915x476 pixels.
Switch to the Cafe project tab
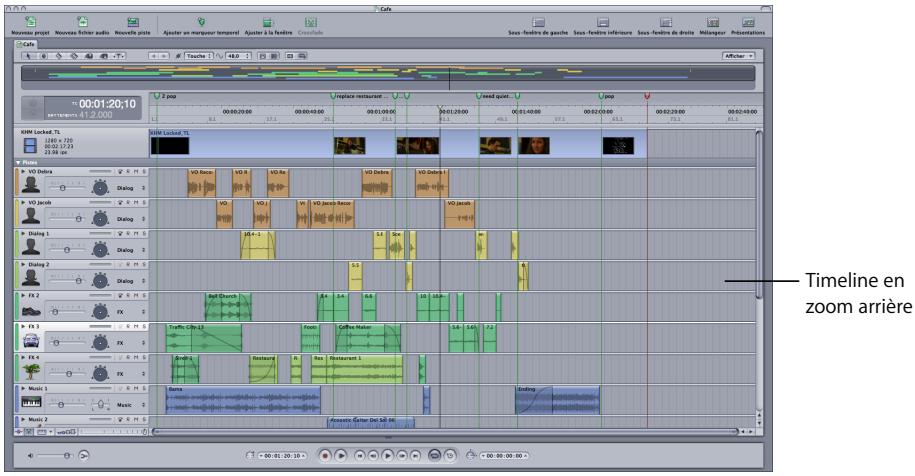pos(26,44)
